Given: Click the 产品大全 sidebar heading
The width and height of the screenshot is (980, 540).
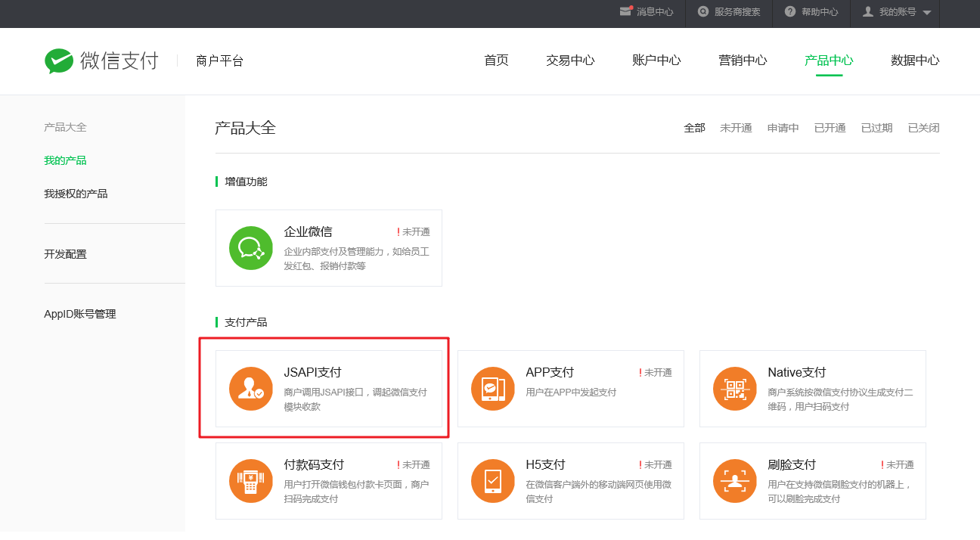Looking at the screenshot, I should (65, 127).
